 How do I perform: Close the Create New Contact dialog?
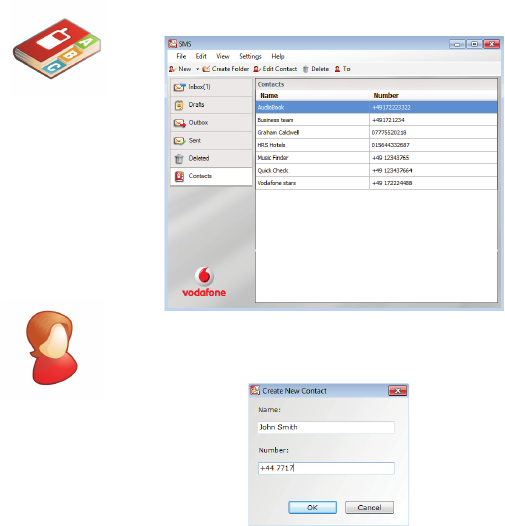398,390
